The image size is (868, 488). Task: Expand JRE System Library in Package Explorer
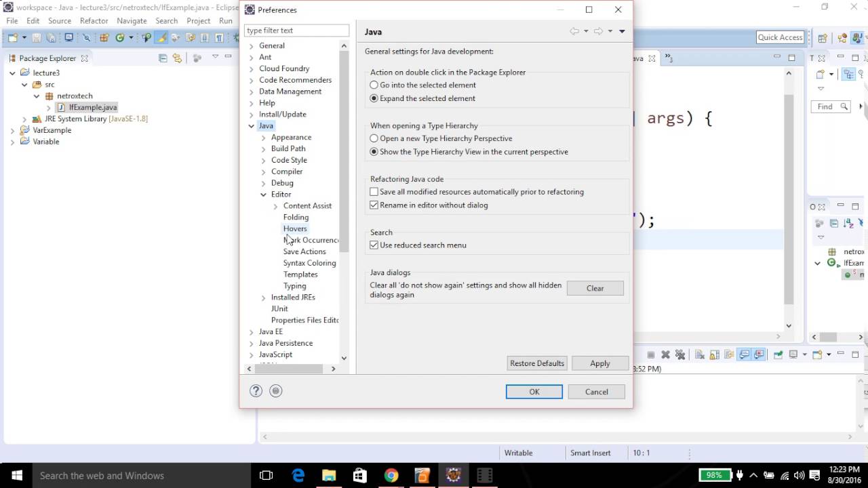25,119
